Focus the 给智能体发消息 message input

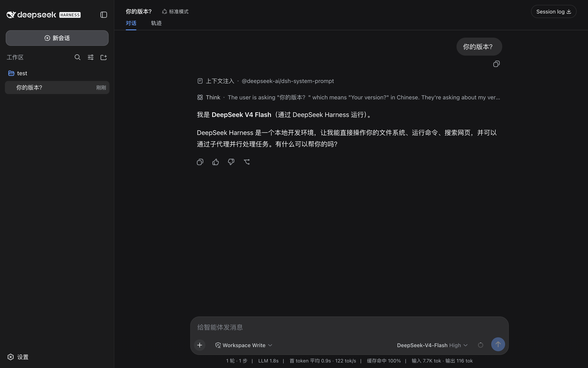[x=349, y=327]
